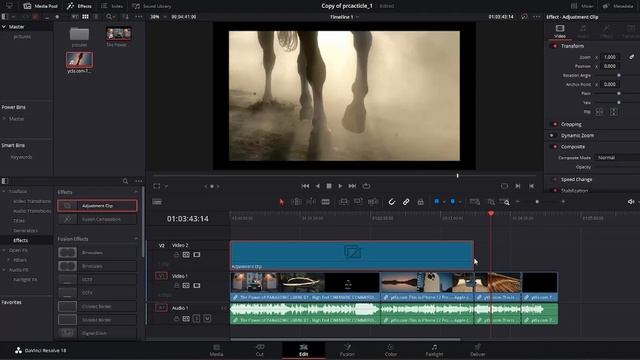The image size is (640, 360).
Task: Click the stop playback button
Action: [x=329, y=186]
